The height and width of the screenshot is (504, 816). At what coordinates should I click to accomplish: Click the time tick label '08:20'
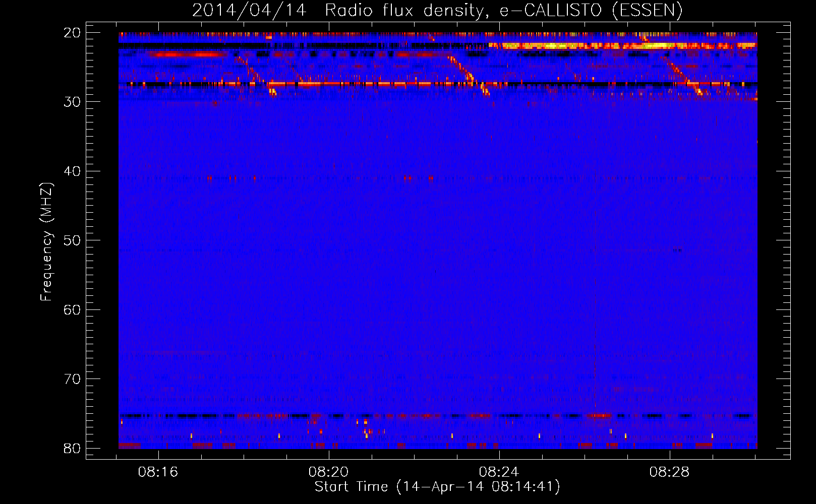click(329, 472)
